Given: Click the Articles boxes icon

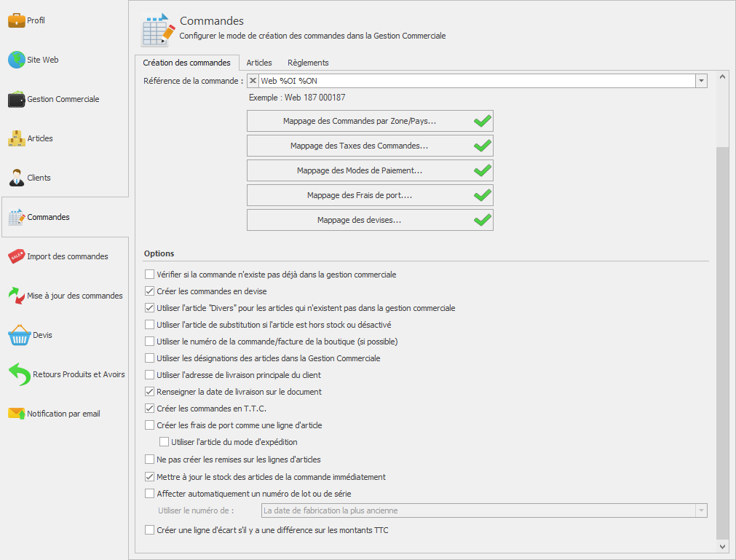Looking at the screenshot, I should (x=17, y=138).
